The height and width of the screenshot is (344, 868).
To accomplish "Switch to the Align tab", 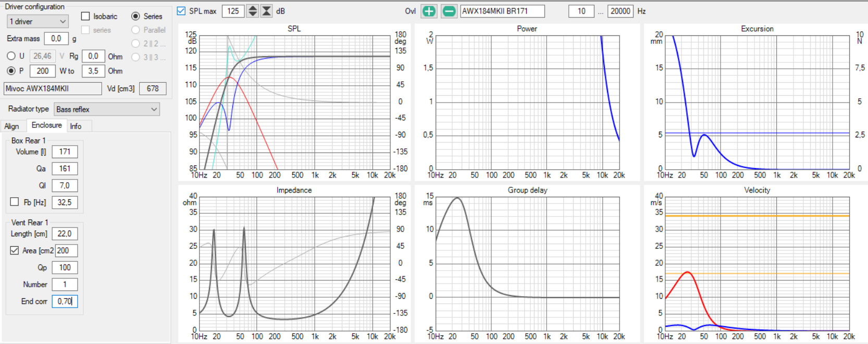I will [x=11, y=126].
